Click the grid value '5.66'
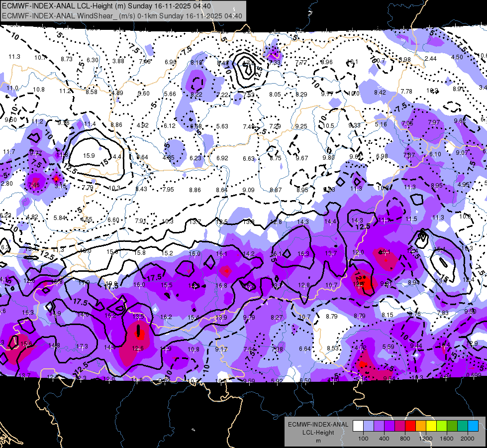 pos(170,94)
